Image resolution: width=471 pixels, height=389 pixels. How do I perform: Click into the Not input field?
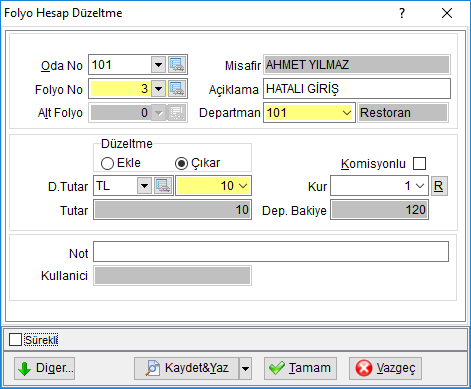pos(271,251)
